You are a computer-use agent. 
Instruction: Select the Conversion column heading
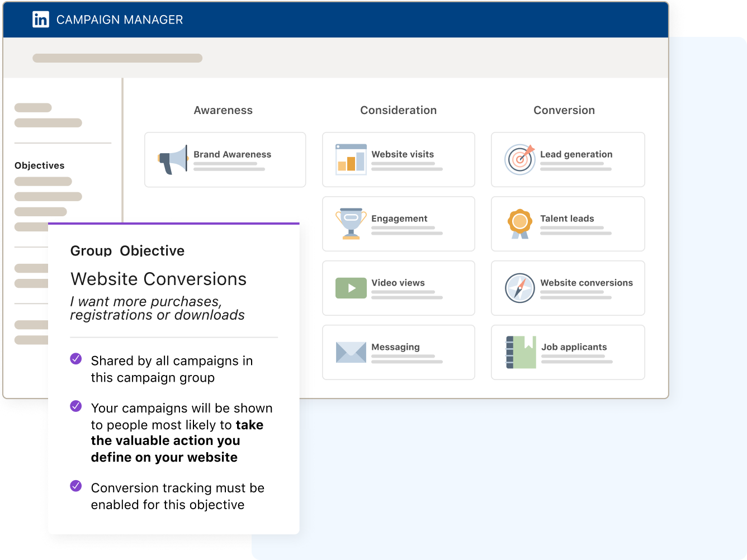point(564,110)
